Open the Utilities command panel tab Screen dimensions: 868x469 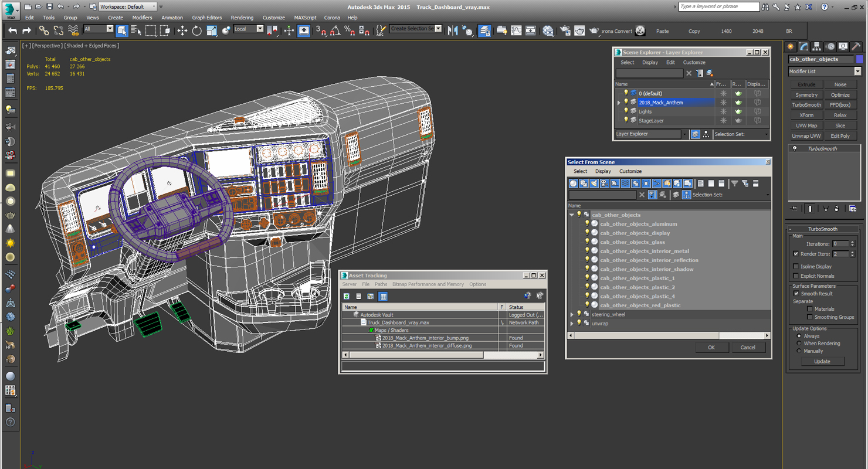856,46
